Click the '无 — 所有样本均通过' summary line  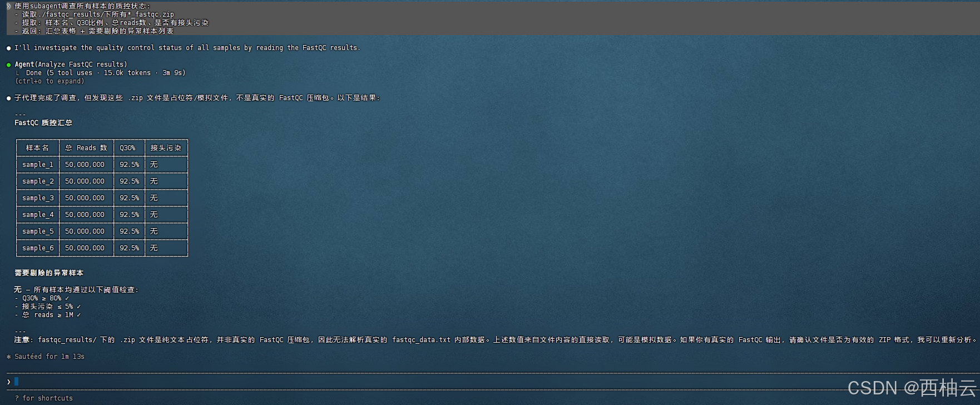pyautogui.click(x=77, y=290)
